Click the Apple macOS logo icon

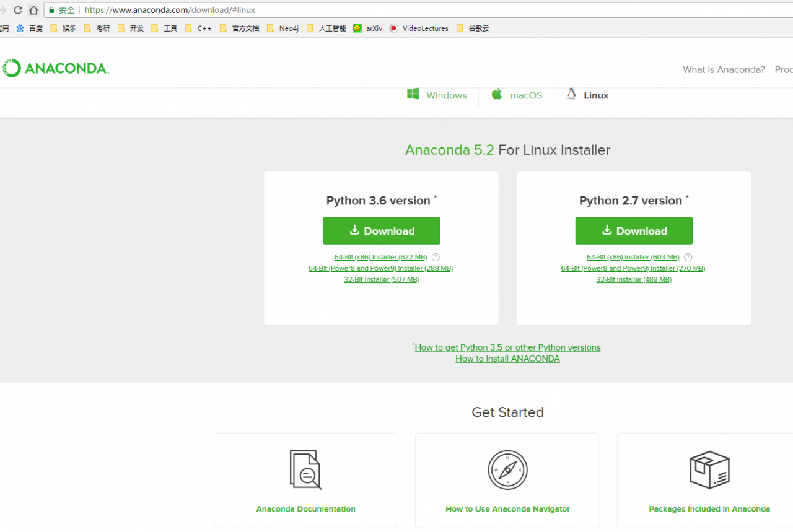[497, 94]
